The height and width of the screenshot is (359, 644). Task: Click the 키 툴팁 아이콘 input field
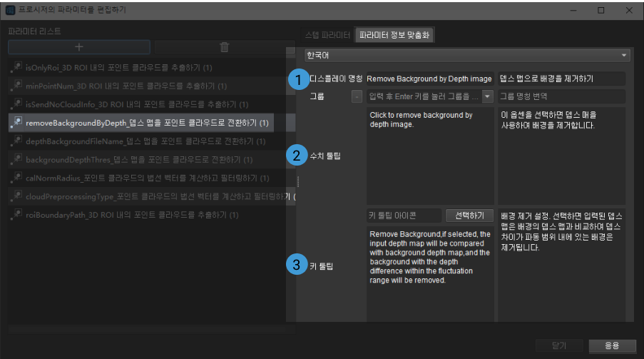click(404, 216)
